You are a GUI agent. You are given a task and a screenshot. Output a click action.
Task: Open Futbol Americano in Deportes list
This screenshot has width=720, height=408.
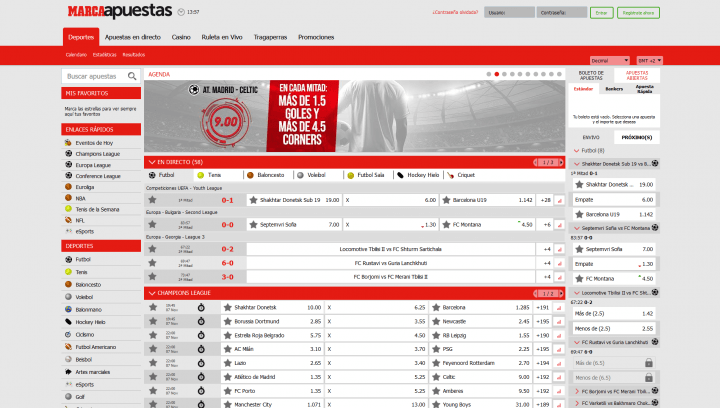pos(96,347)
